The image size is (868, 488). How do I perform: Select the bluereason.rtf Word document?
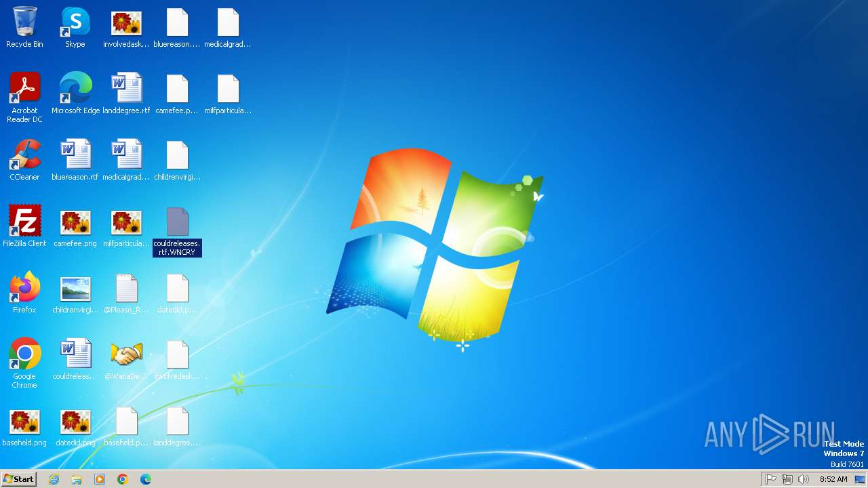(75, 160)
